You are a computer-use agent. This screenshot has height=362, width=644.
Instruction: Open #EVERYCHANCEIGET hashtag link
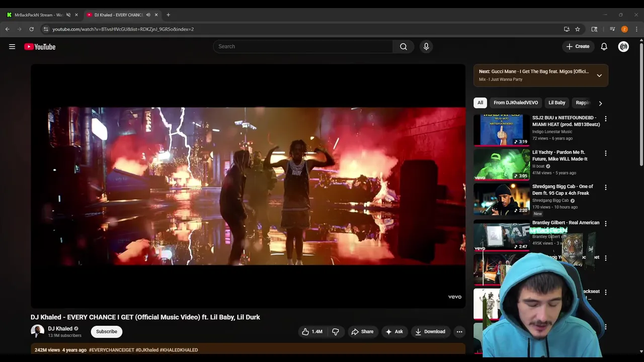tap(112, 350)
